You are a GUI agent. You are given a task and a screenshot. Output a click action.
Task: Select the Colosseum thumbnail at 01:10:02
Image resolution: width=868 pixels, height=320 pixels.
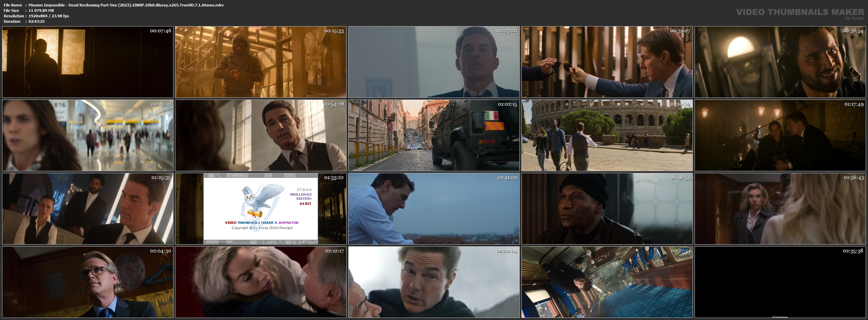coord(607,135)
